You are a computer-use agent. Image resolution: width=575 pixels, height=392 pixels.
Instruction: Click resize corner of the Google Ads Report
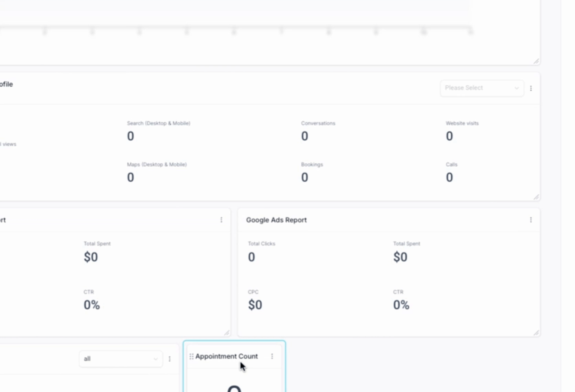(x=536, y=333)
